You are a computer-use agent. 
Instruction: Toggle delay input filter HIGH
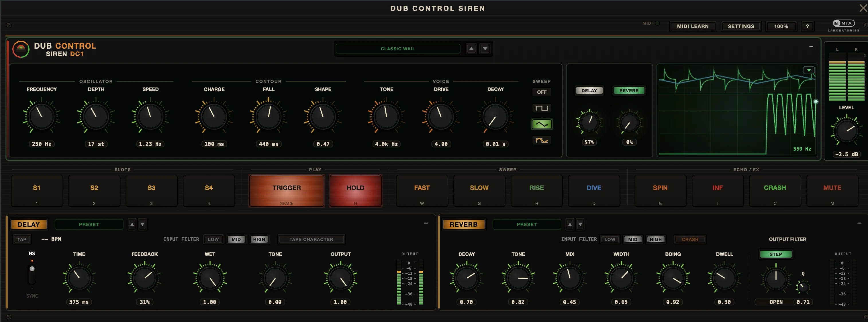[x=259, y=239]
